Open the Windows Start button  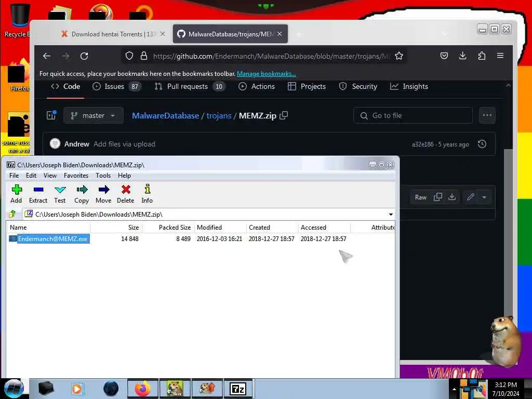click(14, 389)
